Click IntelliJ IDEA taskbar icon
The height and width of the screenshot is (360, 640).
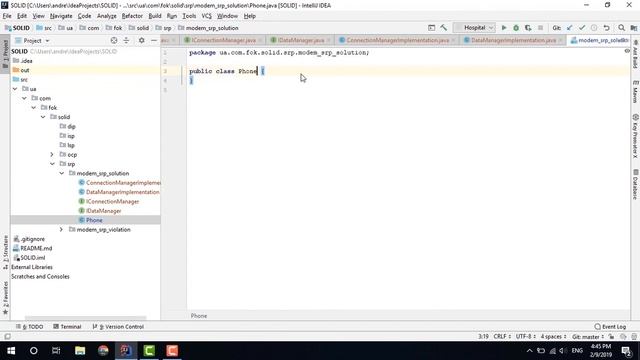pyautogui.click(x=126, y=351)
